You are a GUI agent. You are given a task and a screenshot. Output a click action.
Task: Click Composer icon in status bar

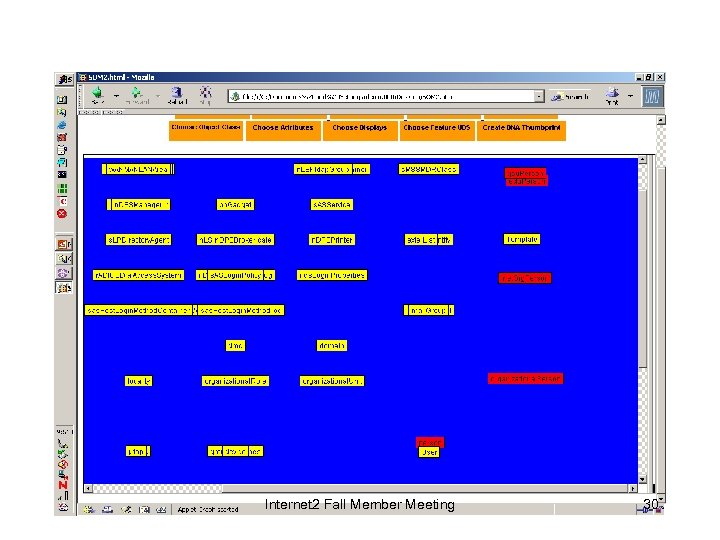126,509
